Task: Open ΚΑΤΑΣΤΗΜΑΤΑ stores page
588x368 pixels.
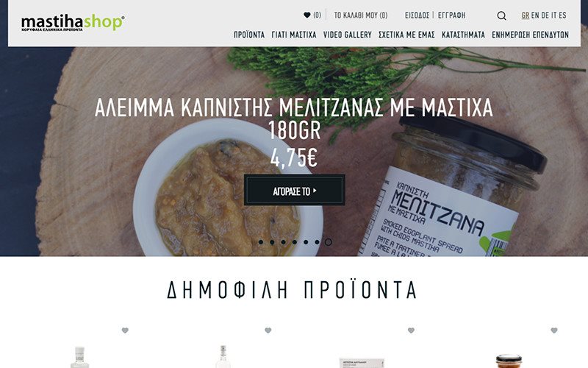Action: tap(463, 35)
